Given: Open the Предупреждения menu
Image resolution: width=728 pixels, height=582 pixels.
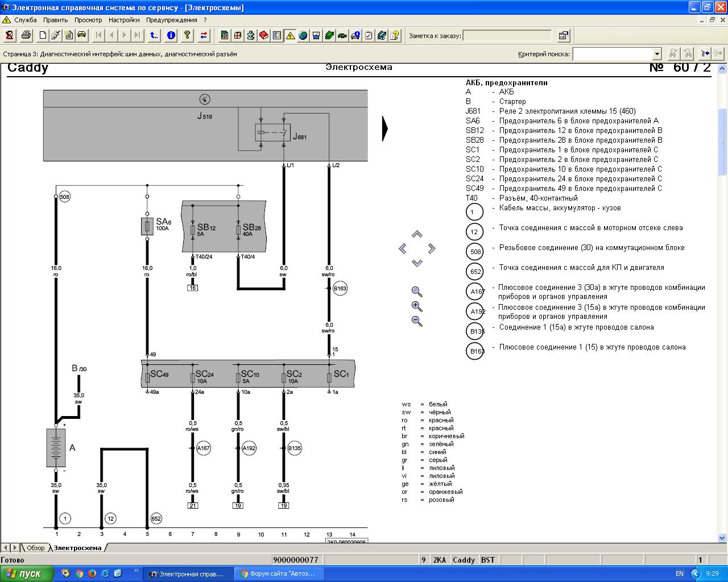Looking at the screenshot, I should [171, 20].
